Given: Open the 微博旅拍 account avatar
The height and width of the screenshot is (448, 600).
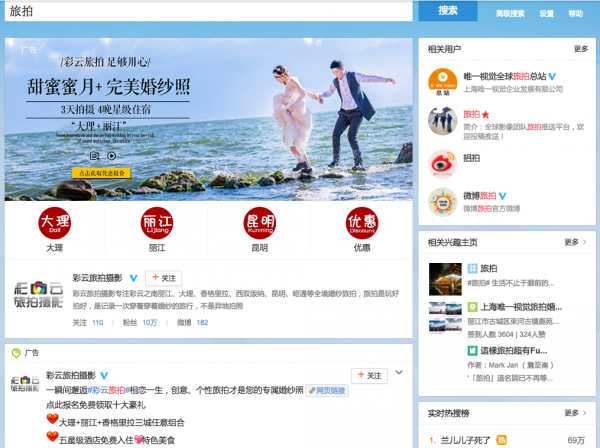Looking at the screenshot, I should (442, 202).
